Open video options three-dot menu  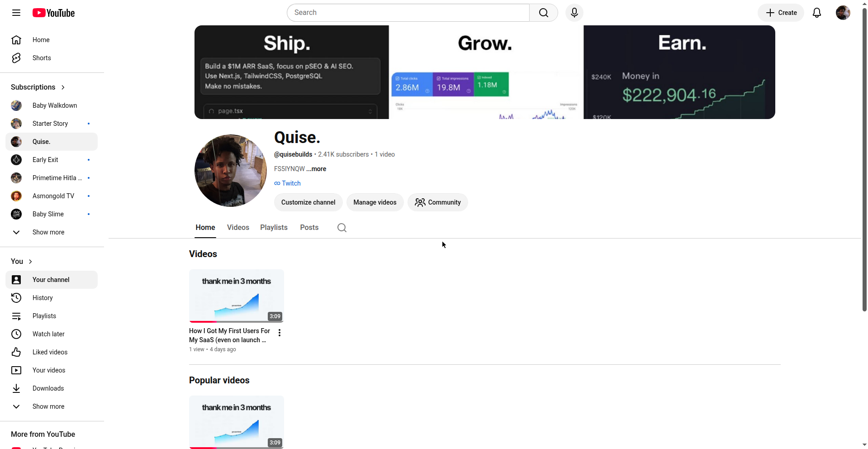coord(280,333)
